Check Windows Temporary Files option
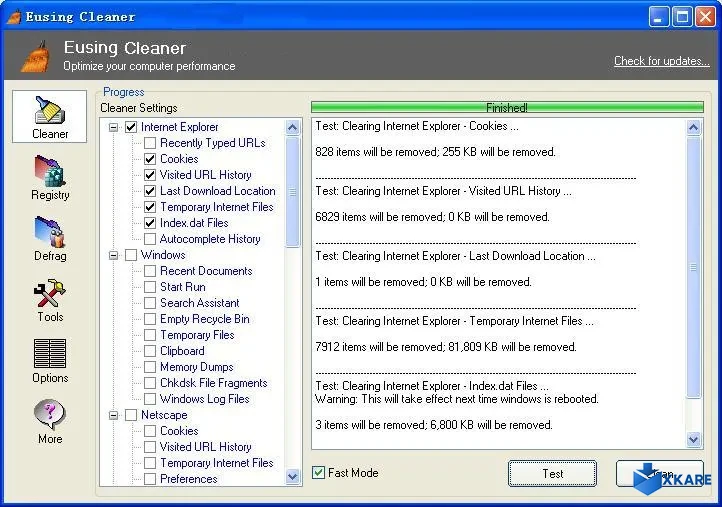Viewport: 722px width, 507px height. (x=150, y=335)
